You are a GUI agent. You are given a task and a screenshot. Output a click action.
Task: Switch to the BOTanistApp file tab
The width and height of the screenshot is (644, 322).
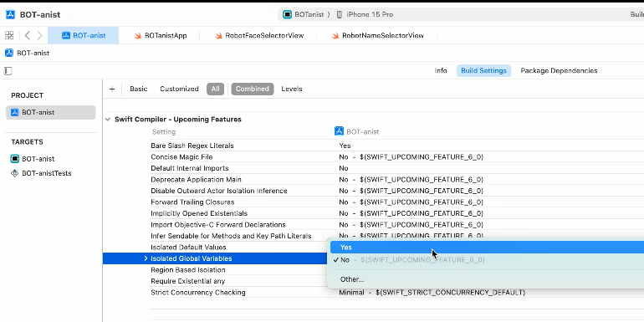(161, 35)
